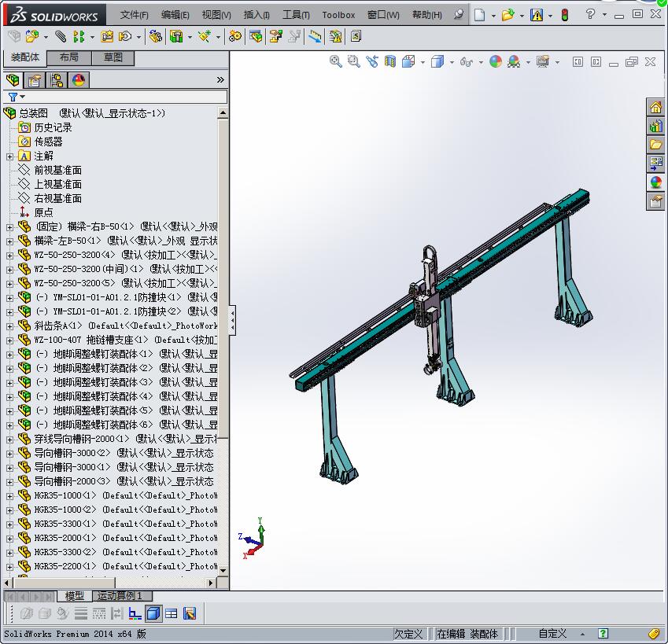Click the 模型 bottom tab

pos(75,596)
